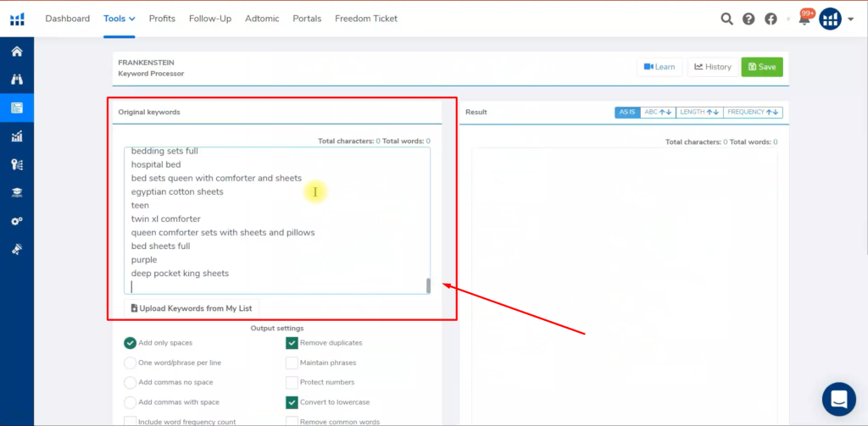
Task: Click the Facebook icon in header
Action: pos(771,19)
